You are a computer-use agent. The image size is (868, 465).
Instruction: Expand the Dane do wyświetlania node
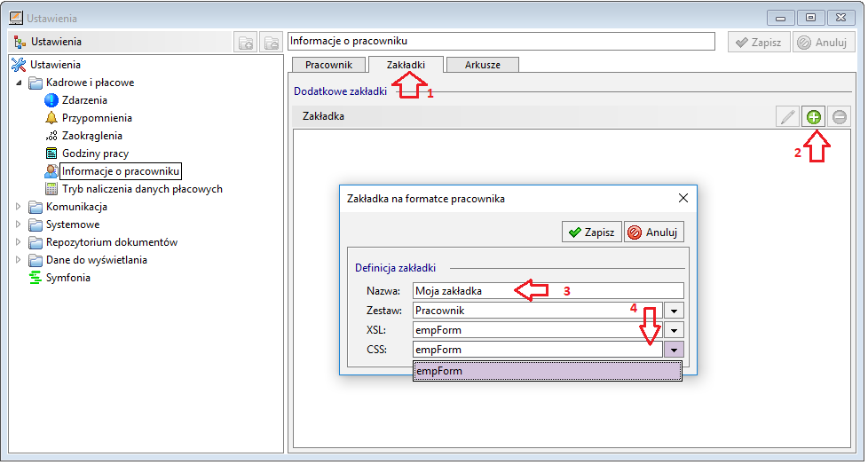point(19,260)
